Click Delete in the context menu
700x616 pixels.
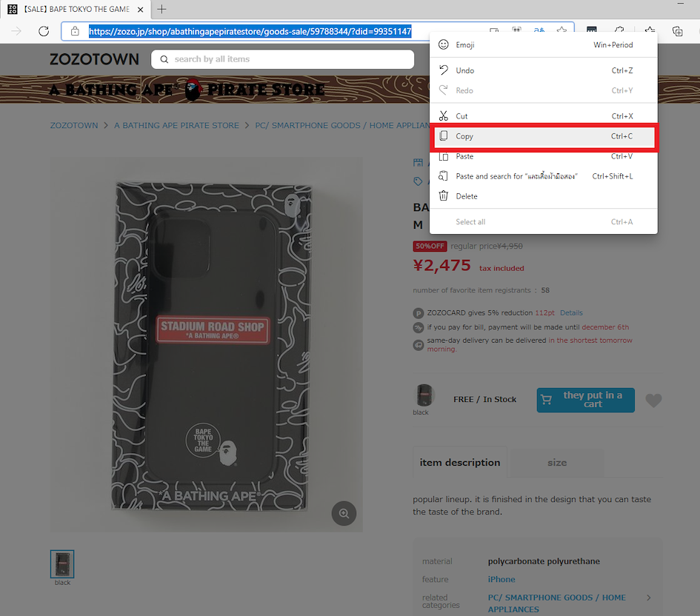(x=543, y=196)
